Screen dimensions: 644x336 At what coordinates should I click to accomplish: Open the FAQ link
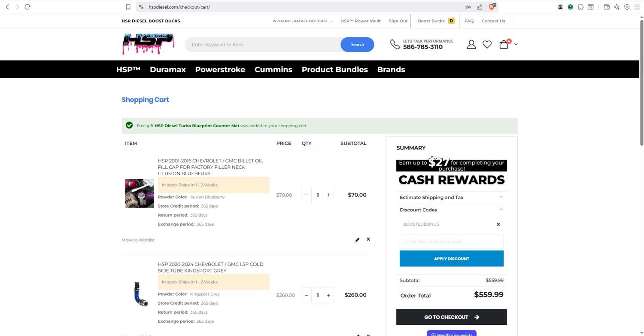tap(469, 21)
